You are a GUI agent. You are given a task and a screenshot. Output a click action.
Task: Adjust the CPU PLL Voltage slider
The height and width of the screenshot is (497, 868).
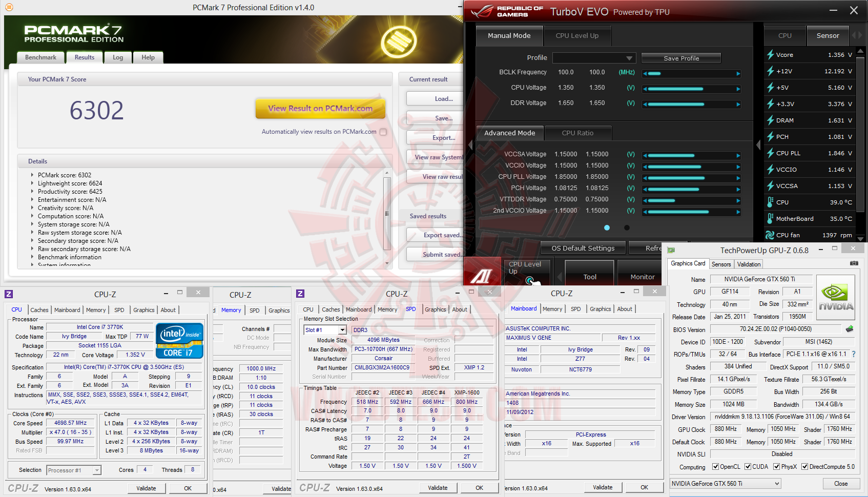692,178
